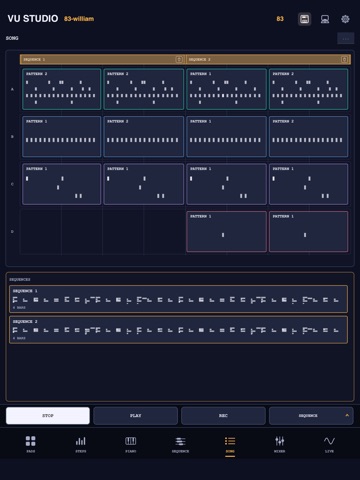The width and height of the screenshot is (360, 480).
Task: Select track C first Pattern 1 block
Action: [62, 184]
